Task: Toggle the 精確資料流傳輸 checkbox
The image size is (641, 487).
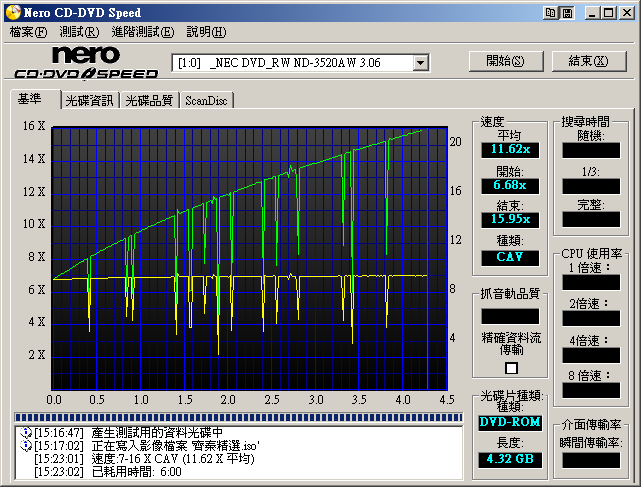Action: [511, 368]
